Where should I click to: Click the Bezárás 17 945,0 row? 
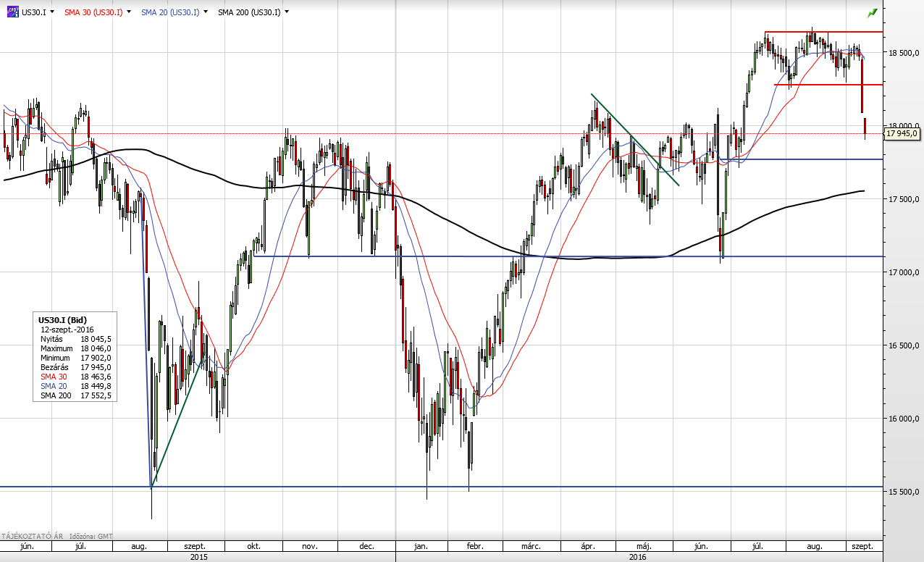click(75, 367)
